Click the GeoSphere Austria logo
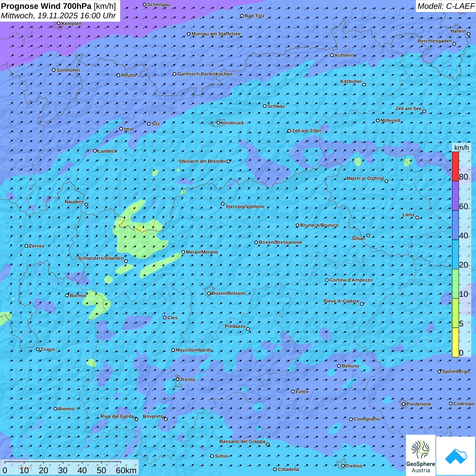476x476 pixels. (x=421, y=456)
